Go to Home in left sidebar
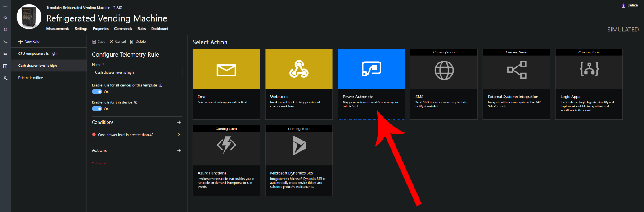Image resolution: width=644 pixels, height=212 pixels. click(5, 17)
